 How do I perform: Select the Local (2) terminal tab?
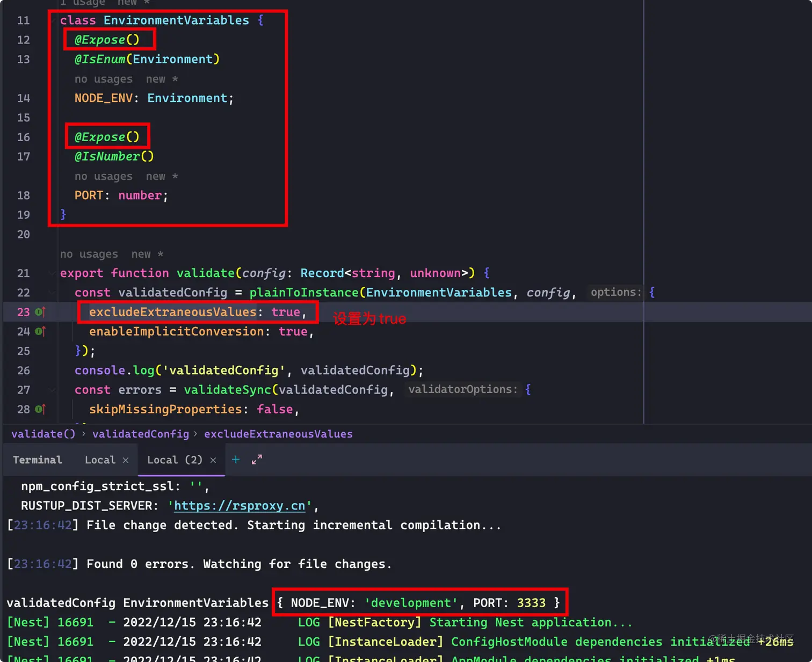click(x=175, y=460)
